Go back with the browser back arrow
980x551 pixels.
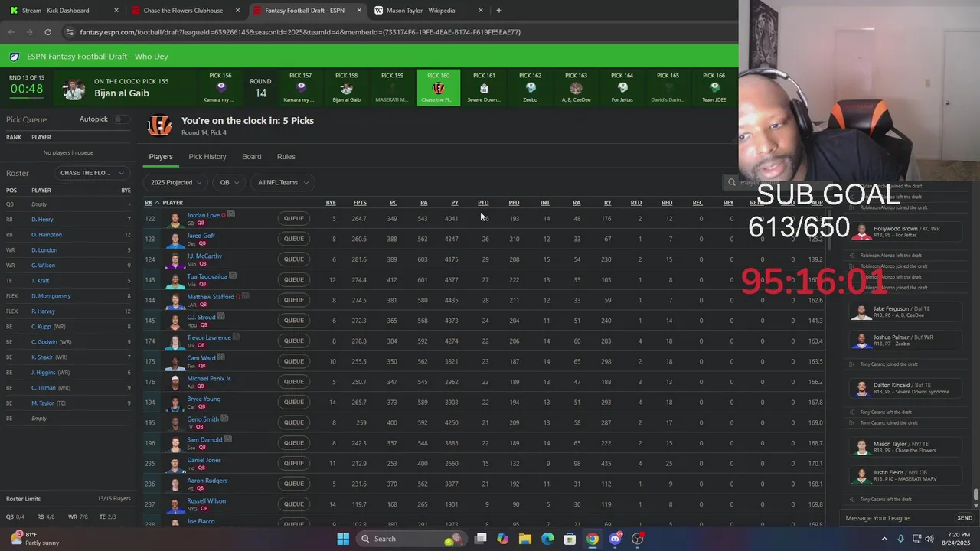pyautogui.click(x=11, y=32)
